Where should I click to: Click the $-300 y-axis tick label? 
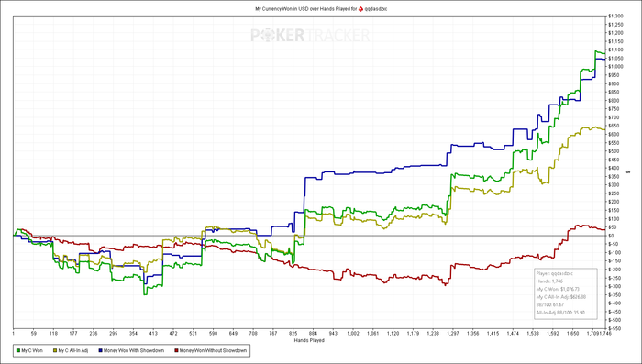click(614, 286)
